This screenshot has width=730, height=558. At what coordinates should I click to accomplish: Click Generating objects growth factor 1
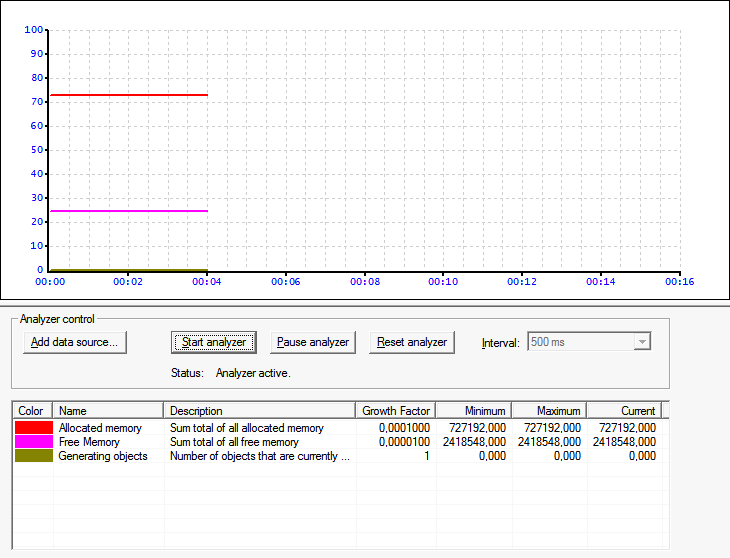point(426,456)
